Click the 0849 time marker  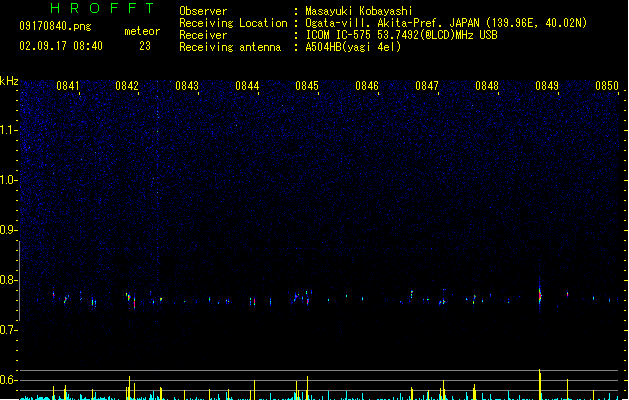[x=547, y=86]
